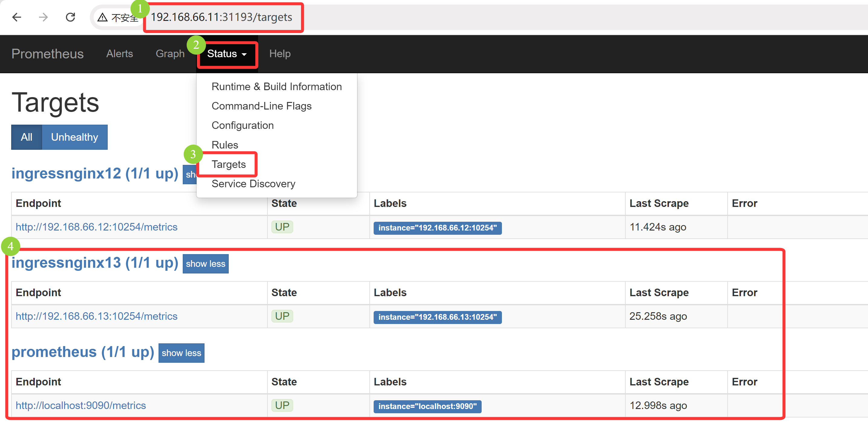Open the localhost:9090 metrics link
Viewport: 868px width, 432px height.
(x=80, y=405)
